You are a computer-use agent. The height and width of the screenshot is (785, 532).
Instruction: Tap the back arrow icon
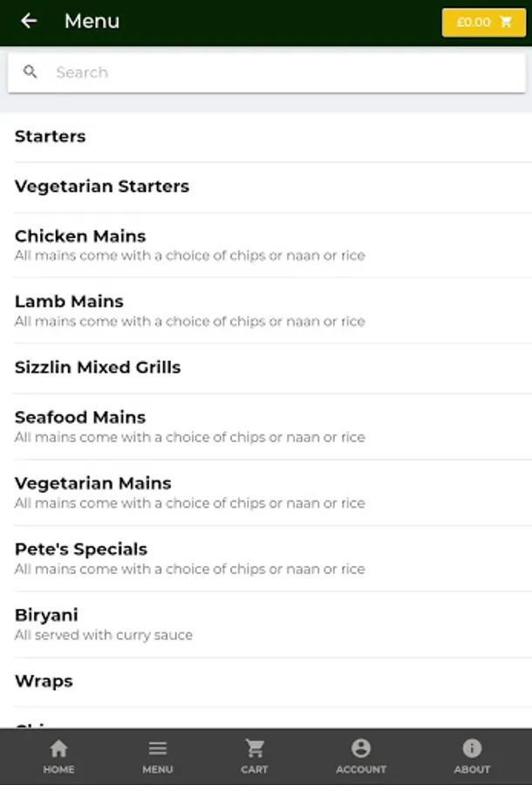(x=29, y=21)
